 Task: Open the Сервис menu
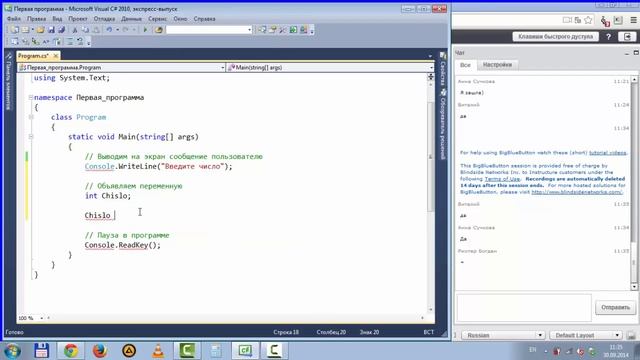click(157, 19)
